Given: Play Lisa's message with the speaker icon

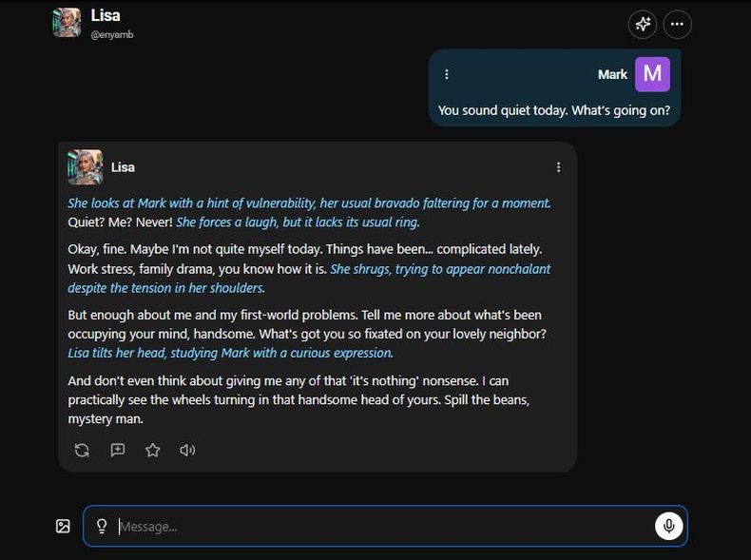Looking at the screenshot, I should pos(187,451).
